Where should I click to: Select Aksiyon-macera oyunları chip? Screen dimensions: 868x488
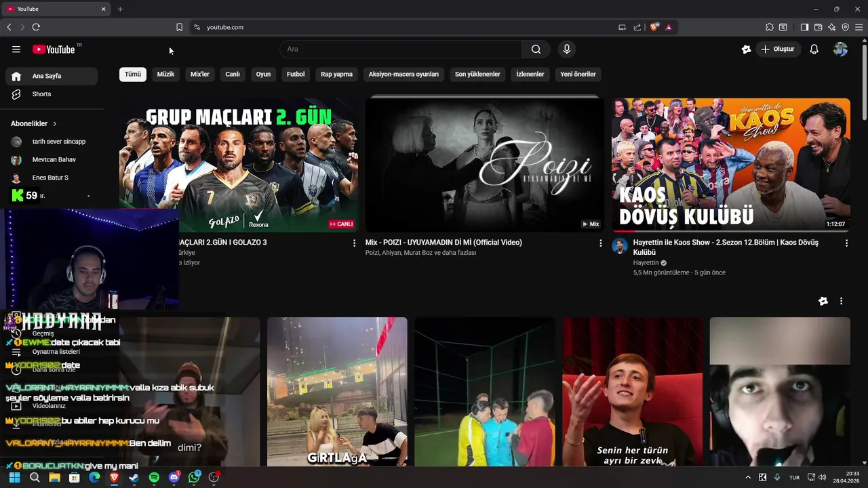403,74
